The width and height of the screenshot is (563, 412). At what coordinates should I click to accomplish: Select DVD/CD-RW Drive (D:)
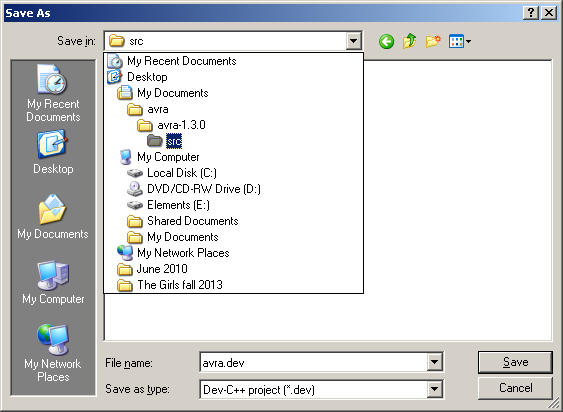coord(233,189)
